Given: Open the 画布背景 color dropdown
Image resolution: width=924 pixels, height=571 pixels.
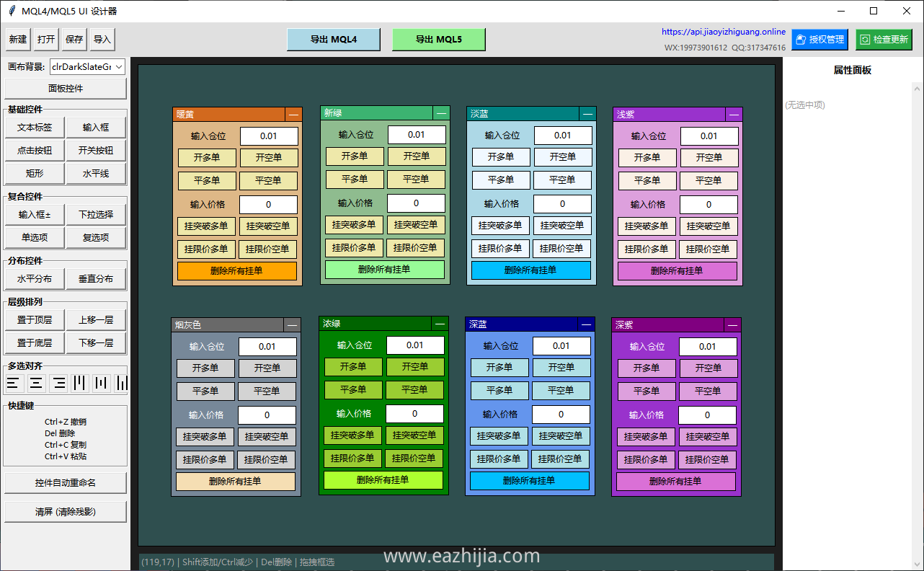Looking at the screenshot, I should (x=87, y=67).
